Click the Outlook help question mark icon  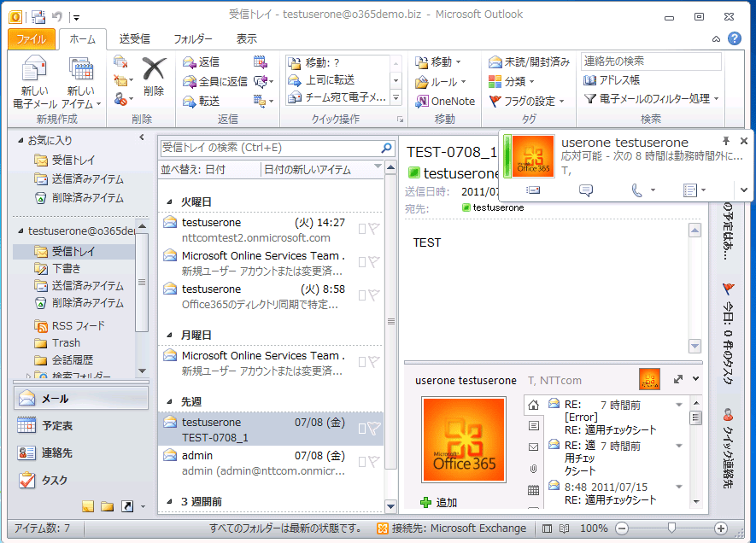coord(735,38)
